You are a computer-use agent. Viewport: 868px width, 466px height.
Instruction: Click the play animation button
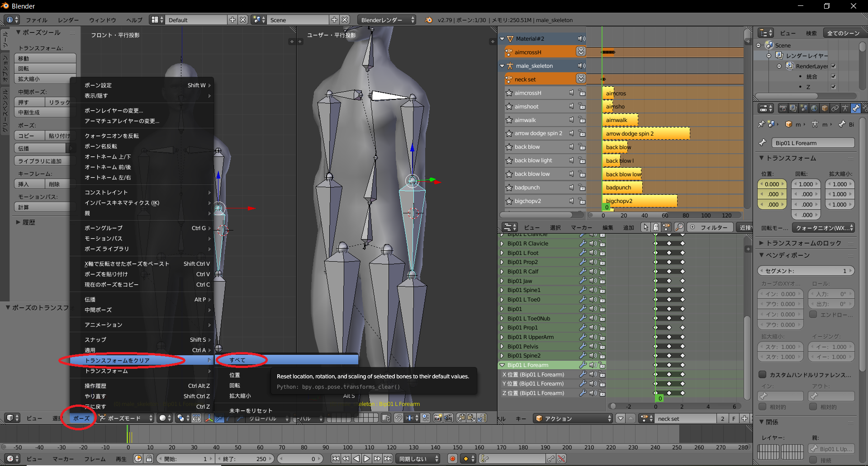(367, 459)
